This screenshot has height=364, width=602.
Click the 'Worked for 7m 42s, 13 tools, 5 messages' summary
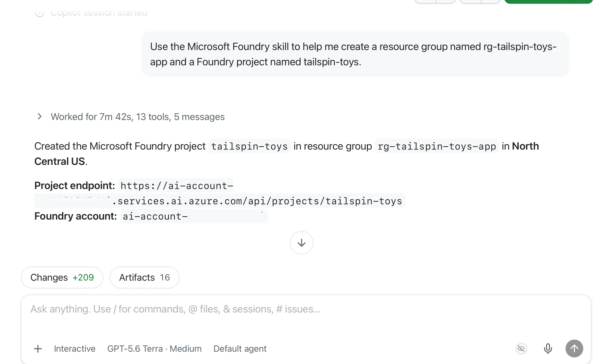[138, 117]
